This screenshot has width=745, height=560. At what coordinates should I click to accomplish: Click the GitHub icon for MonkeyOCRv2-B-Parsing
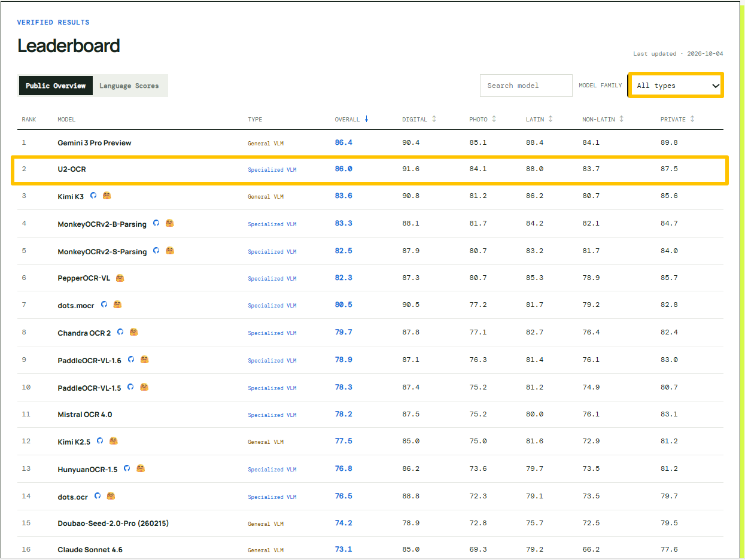click(x=156, y=223)
